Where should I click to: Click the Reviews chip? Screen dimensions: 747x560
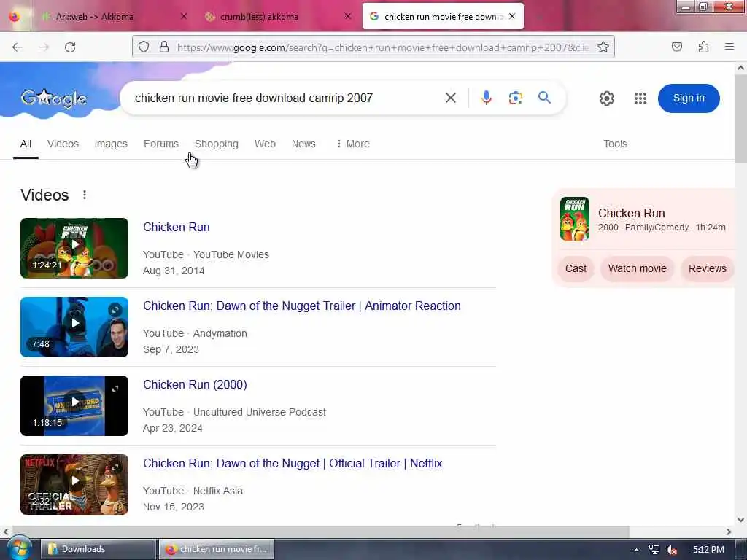click(707, 268)
